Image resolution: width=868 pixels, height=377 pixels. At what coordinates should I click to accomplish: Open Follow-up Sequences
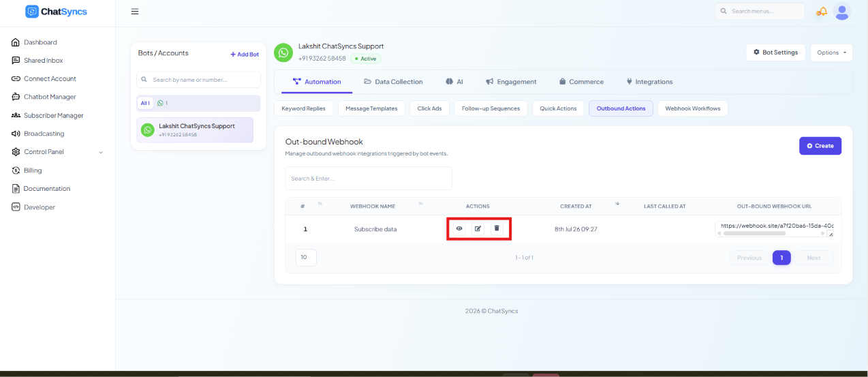491,108
